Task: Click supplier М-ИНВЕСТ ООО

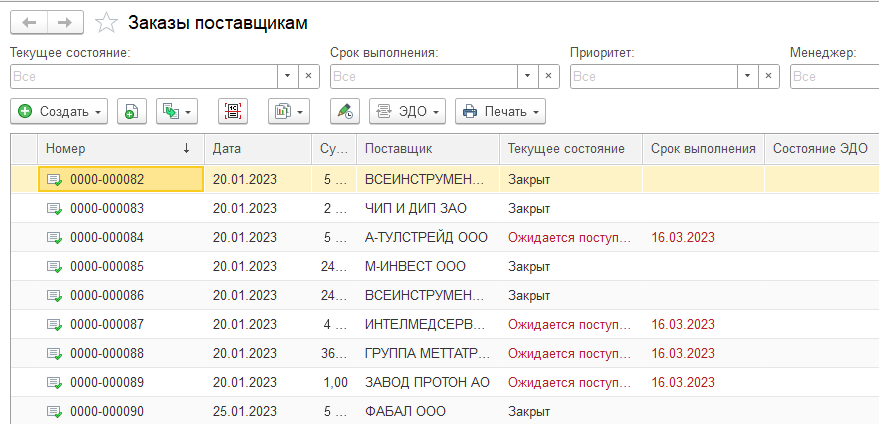Action: click(415, 266)
